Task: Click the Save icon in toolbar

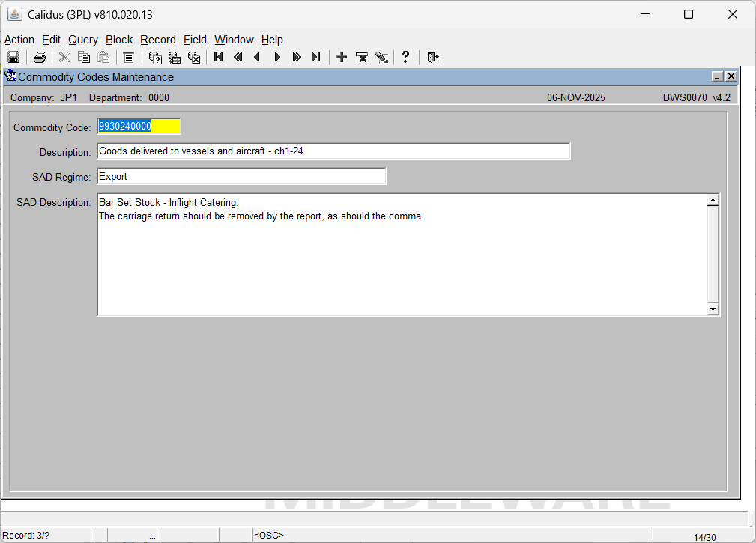Action: coord(13,58)
